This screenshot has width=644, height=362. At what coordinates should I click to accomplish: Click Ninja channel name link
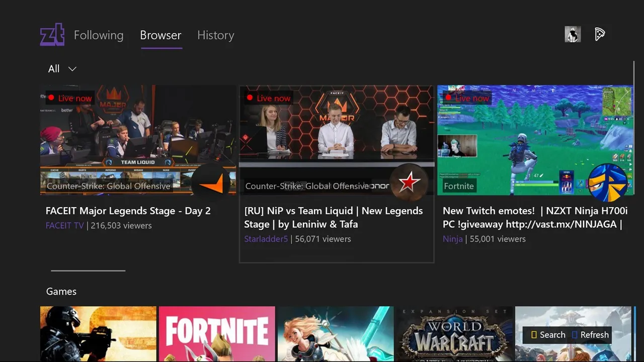click(453, 239)
